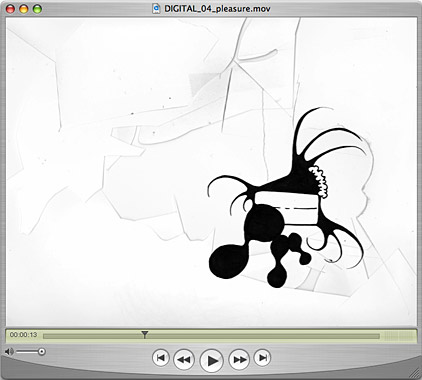Zoom the player window with green button
The height and width of the screenshot is (380, 422).
tap(37, 9)
